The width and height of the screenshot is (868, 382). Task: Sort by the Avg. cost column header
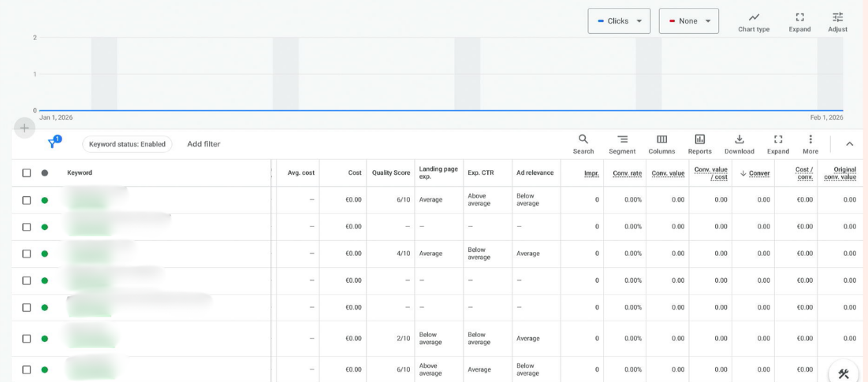[300, 173]
